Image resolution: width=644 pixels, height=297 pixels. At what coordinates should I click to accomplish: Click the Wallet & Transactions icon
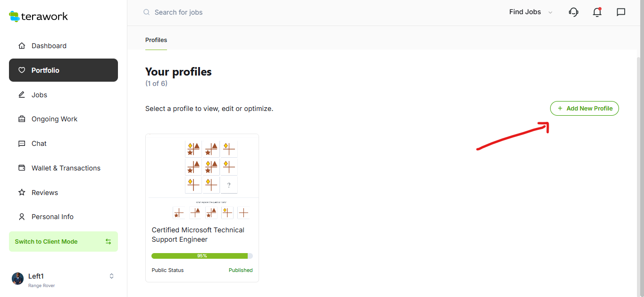pyautogui.click(x=22, y=168)
